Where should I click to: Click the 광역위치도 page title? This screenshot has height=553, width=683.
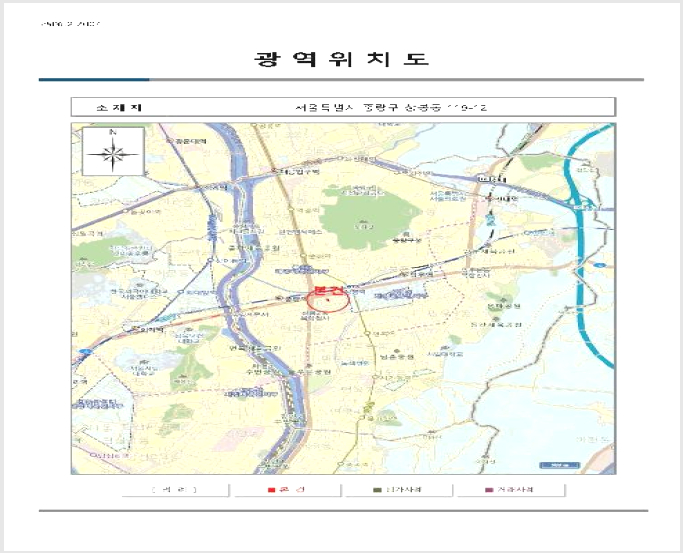[x=342, y=59]
